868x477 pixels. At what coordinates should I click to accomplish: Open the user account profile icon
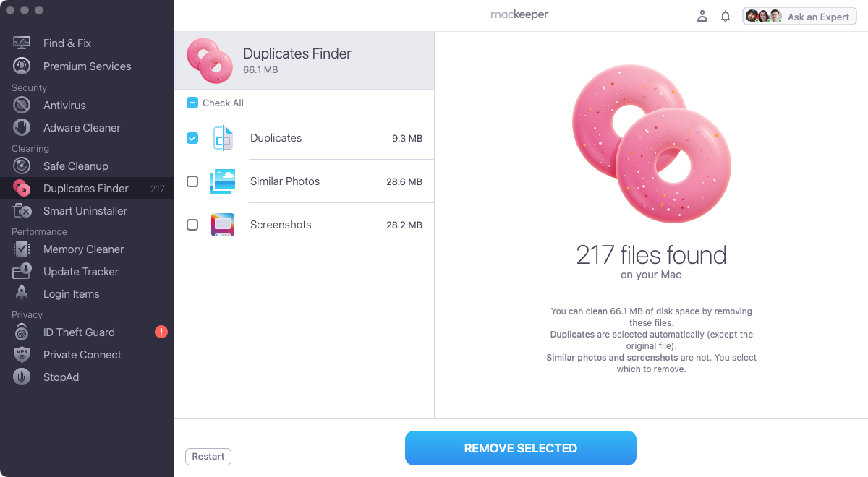[702, 17]
